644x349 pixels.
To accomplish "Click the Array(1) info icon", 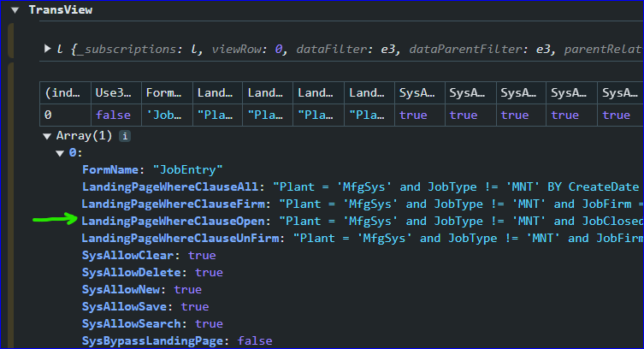I will [x=125, y=136].
